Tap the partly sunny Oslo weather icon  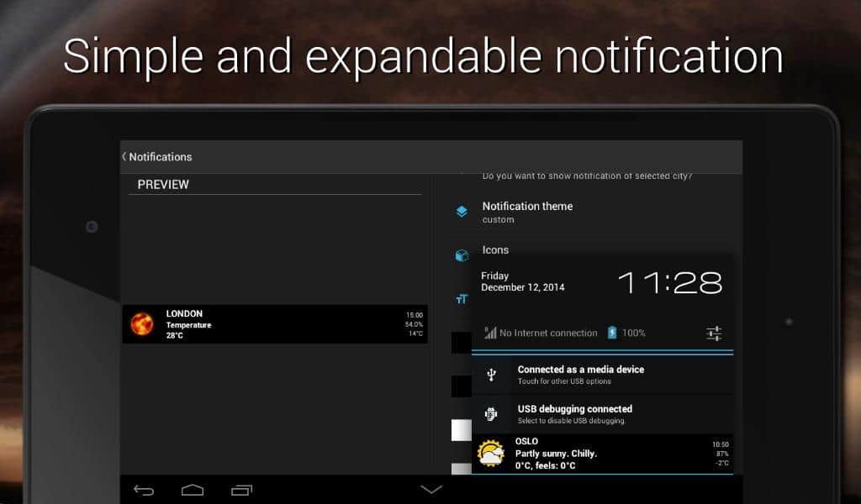point(491,454)
